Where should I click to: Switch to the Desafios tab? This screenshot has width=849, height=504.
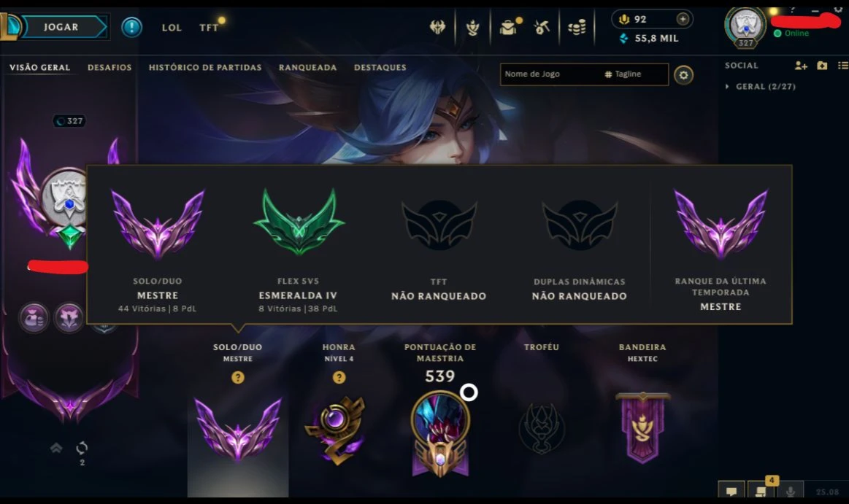pos(110,68)
